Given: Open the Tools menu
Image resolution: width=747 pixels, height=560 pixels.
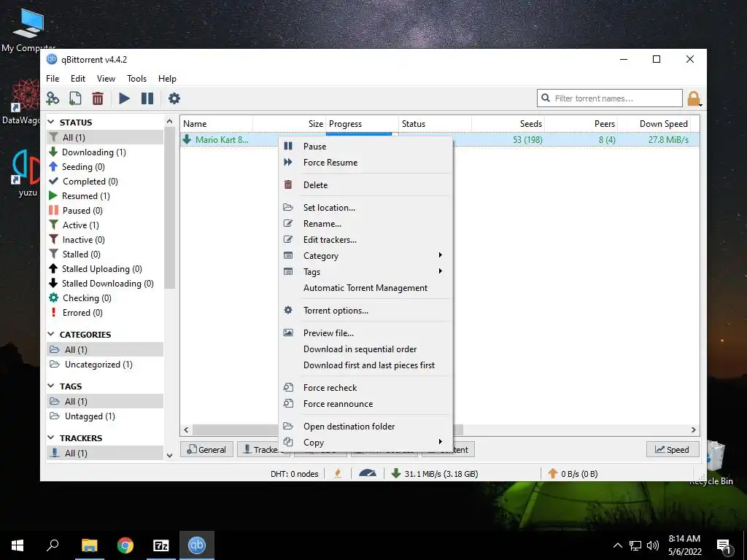Looking at the screenshot, I should [136, 79].
